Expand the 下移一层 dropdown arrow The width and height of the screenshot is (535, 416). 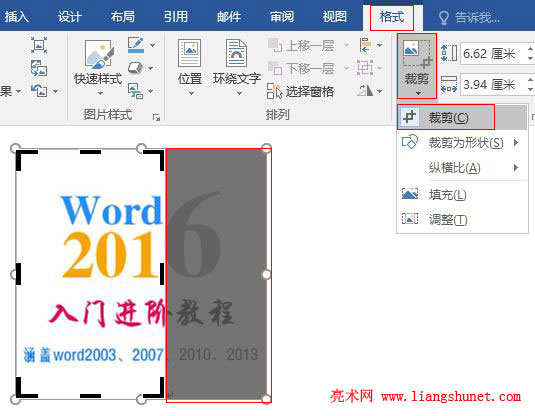click(346, 69)
